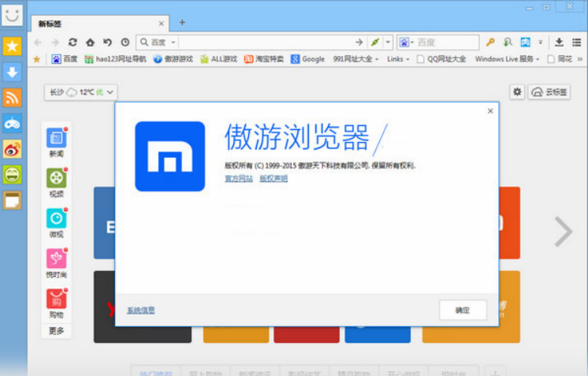Image resolution: width=588 pixels, height=376 pixels.
Task: Click into the 百度 search box
Action: pyautogui.click(x=447, y=43)
